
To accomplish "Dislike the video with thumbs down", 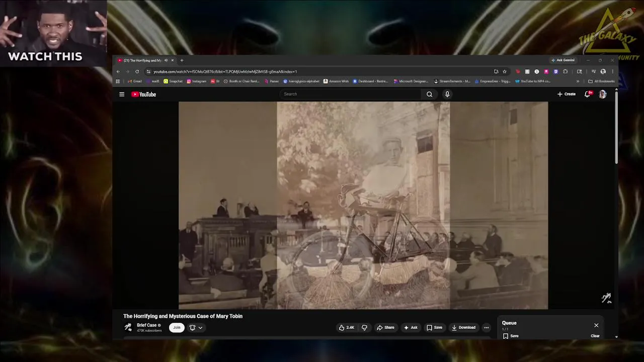I will pyautogui.click(x=364, y=327).
